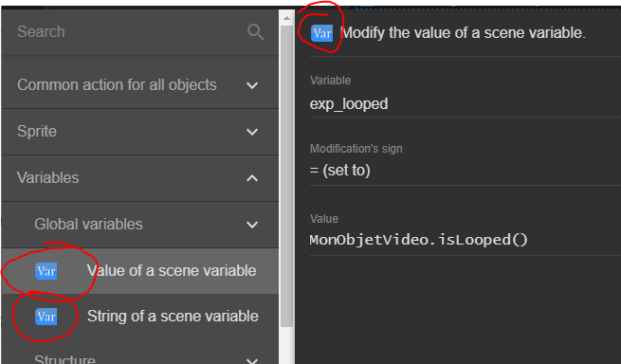Screen dimensions: 621x364
Task: Click Var icon beside String of a scene variable
Action: (46, 317)
